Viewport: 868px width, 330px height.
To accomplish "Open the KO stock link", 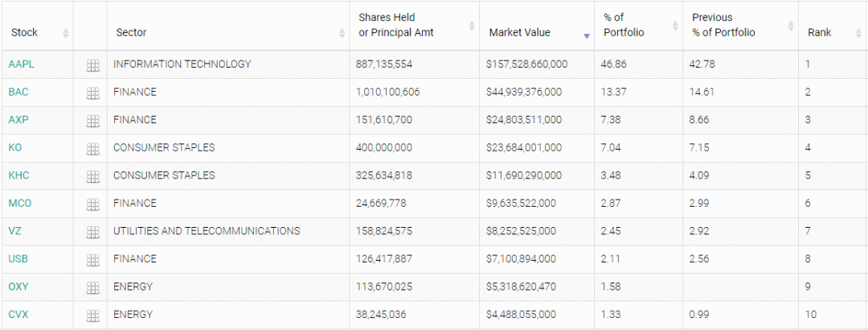I will click(15, 147).
